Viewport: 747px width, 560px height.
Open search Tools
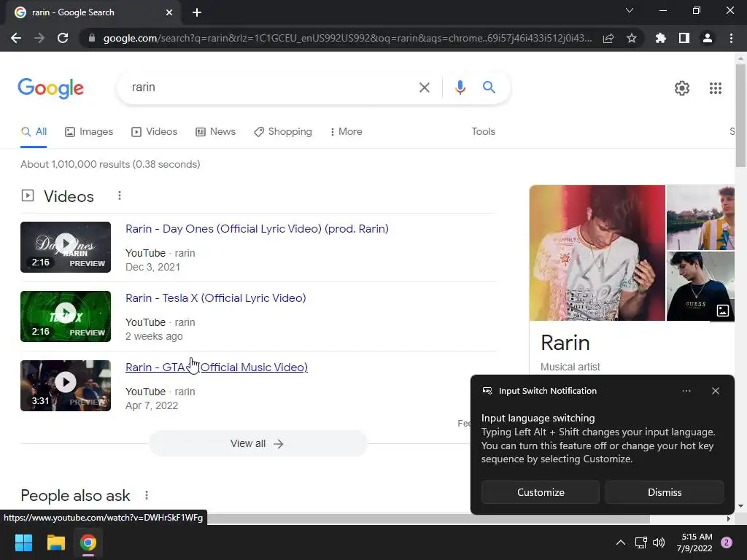coord(483,132)
